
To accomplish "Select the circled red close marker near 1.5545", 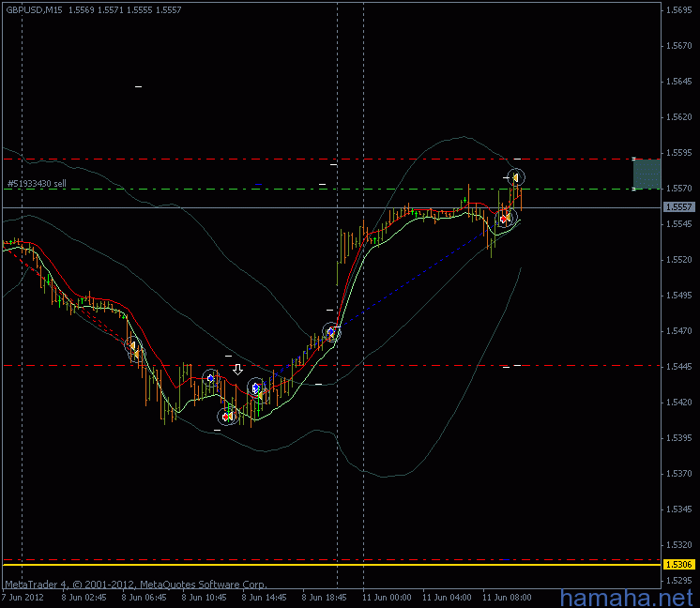I will pos(506,219).
